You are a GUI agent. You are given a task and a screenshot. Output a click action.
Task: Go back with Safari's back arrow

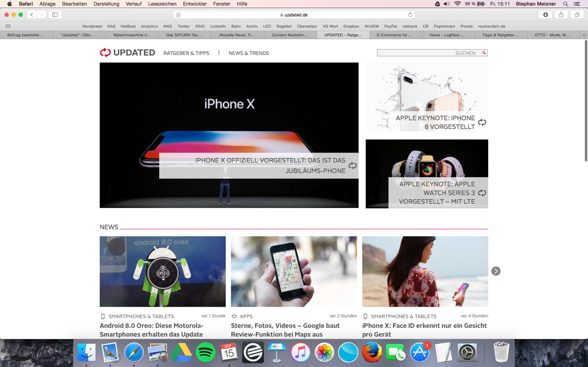32,15
